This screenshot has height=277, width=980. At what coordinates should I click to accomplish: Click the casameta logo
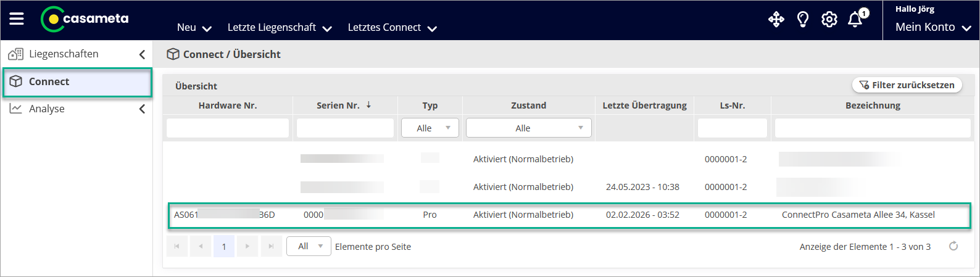85,19
